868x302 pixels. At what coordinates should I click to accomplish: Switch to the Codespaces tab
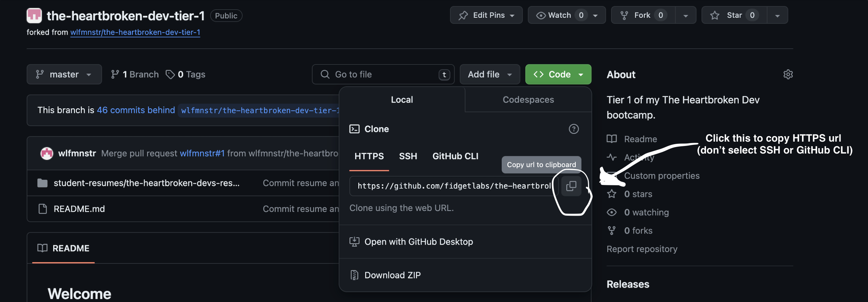(528, 100)
